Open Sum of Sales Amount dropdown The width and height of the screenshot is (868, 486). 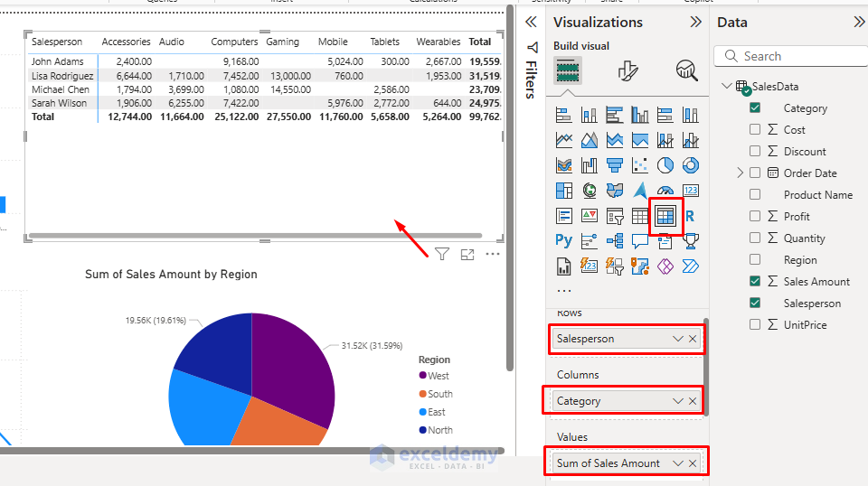[677, 463]
